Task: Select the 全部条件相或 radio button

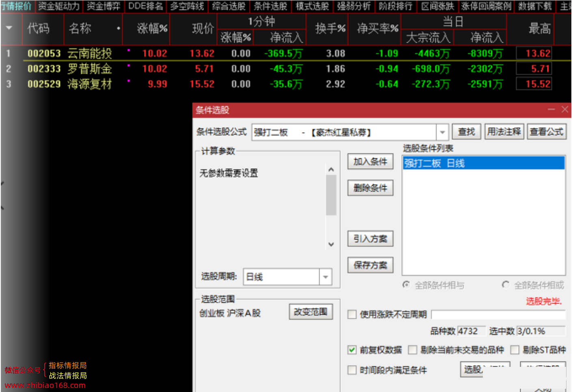Action: 506,285
